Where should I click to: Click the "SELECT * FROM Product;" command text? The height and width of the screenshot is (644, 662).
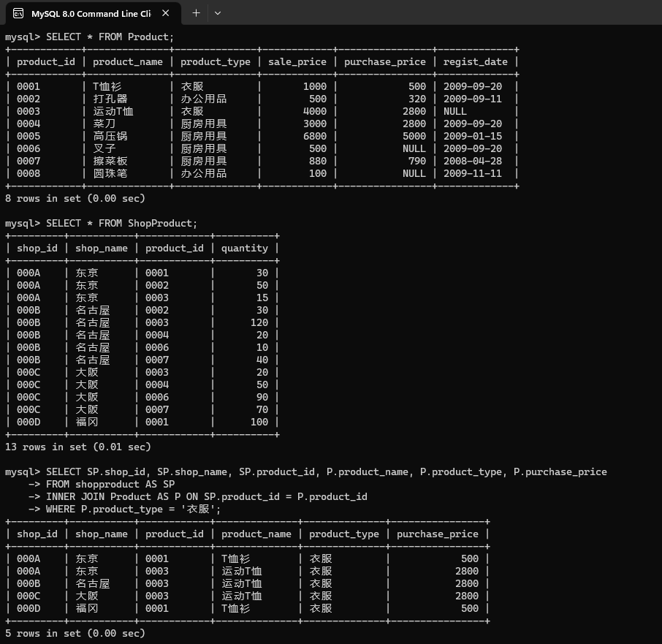point(110,37)
